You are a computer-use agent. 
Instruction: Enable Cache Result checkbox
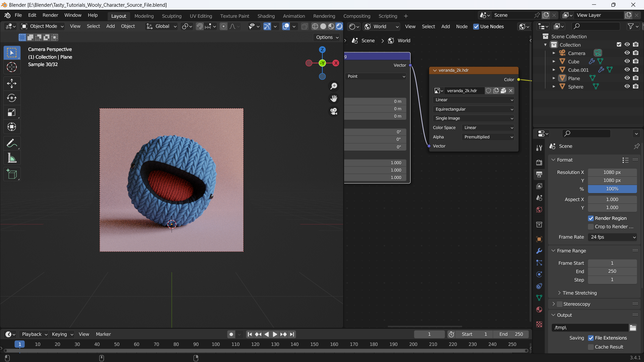pyautogui.click(x=591, y=347)
